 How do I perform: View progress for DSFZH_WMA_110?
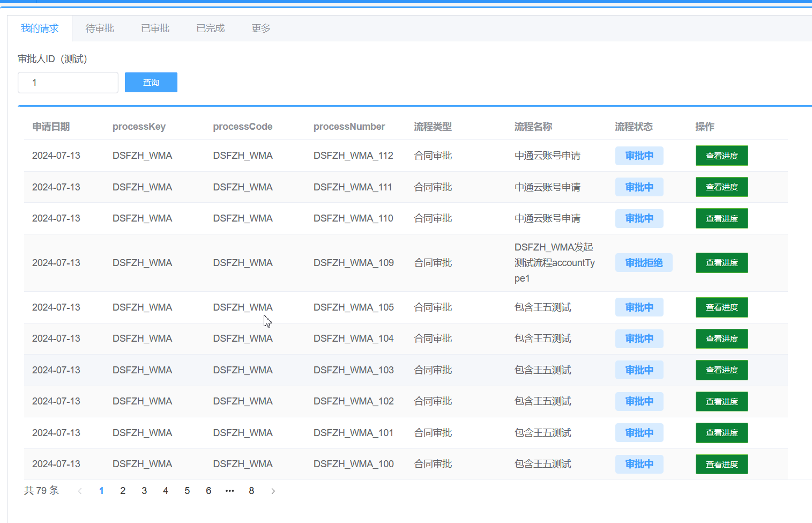[721, 218]
